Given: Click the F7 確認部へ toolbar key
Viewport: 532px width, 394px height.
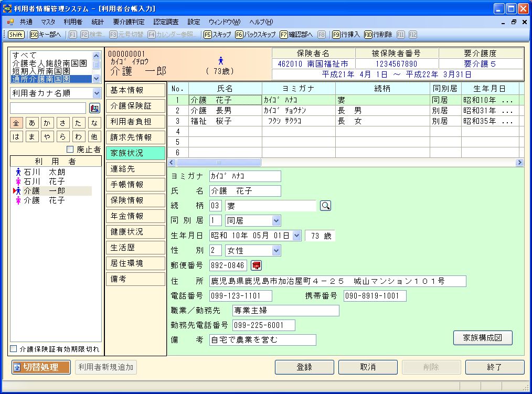Looking at the screenshot, I should (x=296, y=35).
